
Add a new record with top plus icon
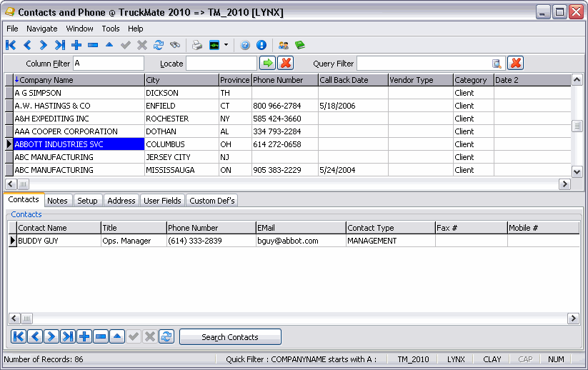pyautogui.click(x=76, y=45)
